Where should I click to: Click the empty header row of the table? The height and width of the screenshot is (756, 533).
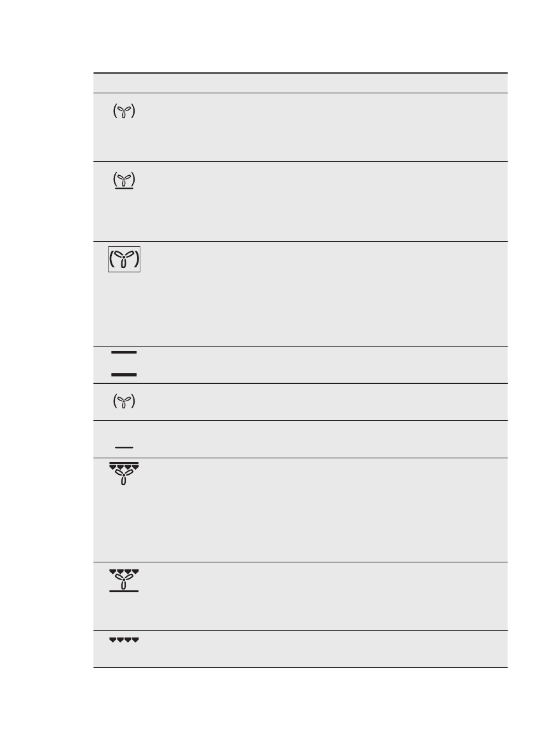[300, 83]
